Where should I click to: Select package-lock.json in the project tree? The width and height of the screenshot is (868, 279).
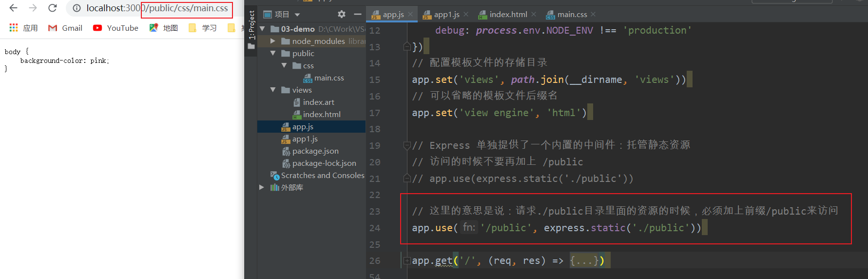[324, 163]
